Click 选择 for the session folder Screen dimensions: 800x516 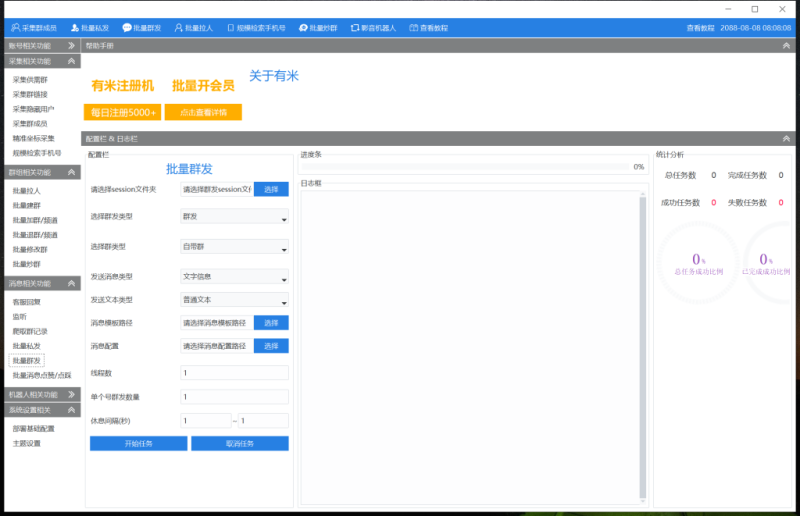(271, 189)
